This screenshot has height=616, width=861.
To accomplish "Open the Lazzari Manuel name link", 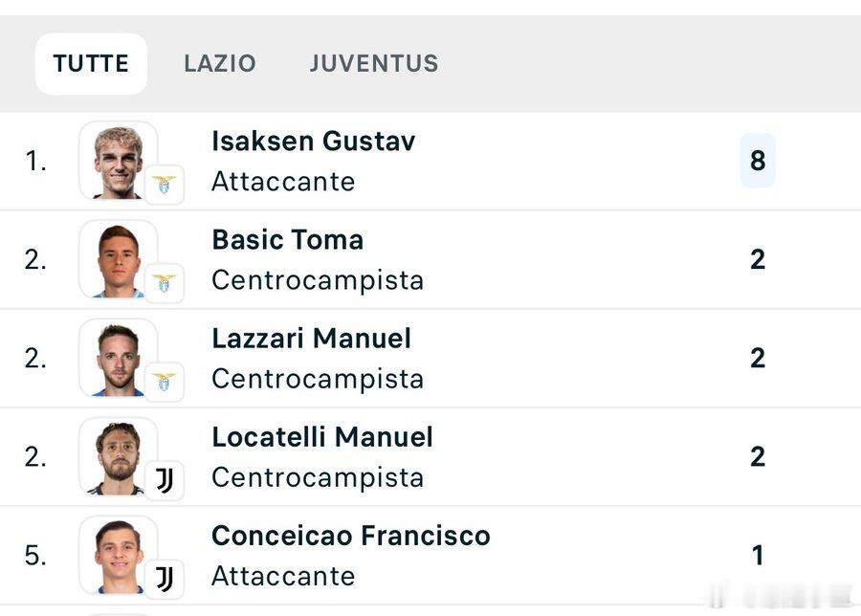I will click(x=311, y=339).
